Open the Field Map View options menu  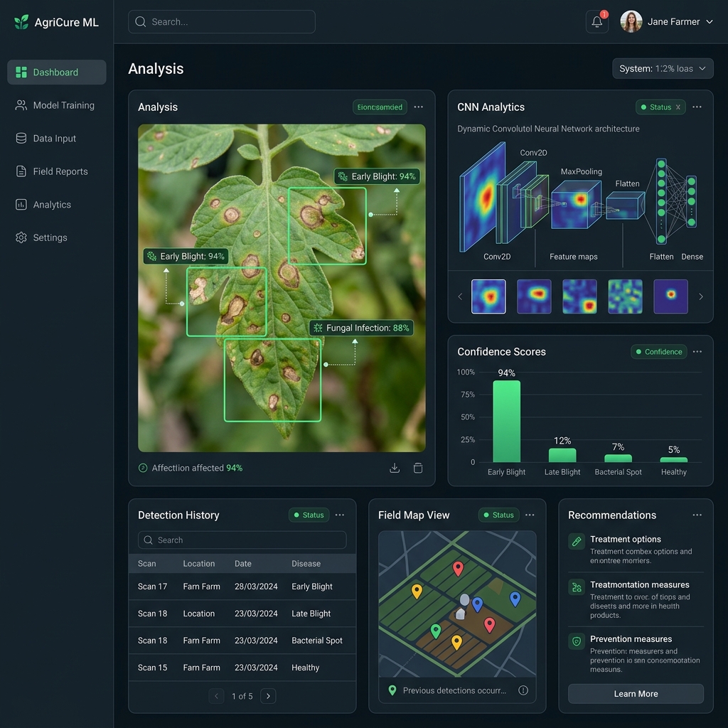coord(530,515)
